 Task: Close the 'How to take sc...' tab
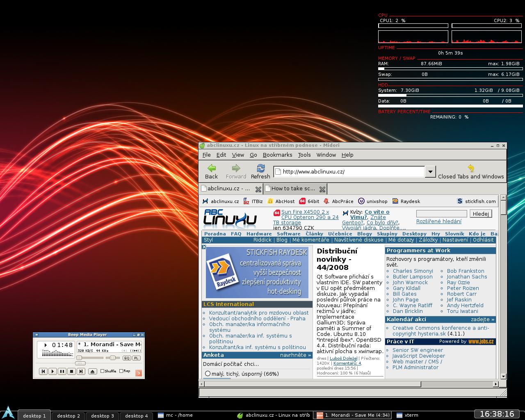pyautogui.click(x=322, y=189)
